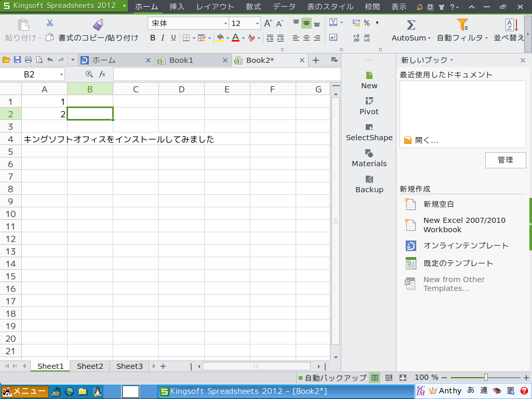Screen dimensions: 532x399
Task: Open the メニュー start button in taskbar
Action: pos(24,391)
